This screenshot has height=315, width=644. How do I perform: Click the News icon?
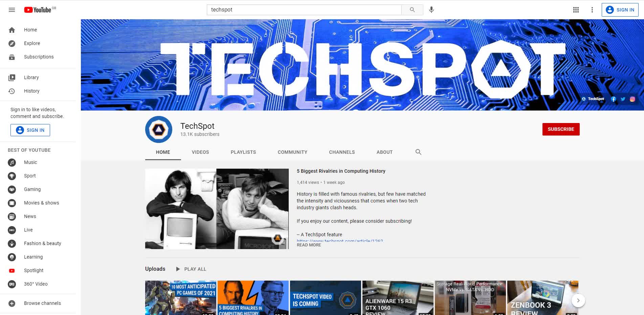[x=12, y=216]
